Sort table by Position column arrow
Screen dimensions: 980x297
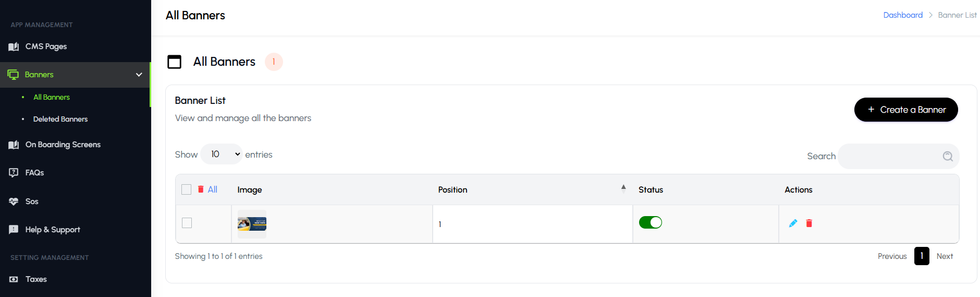(623, 188)
